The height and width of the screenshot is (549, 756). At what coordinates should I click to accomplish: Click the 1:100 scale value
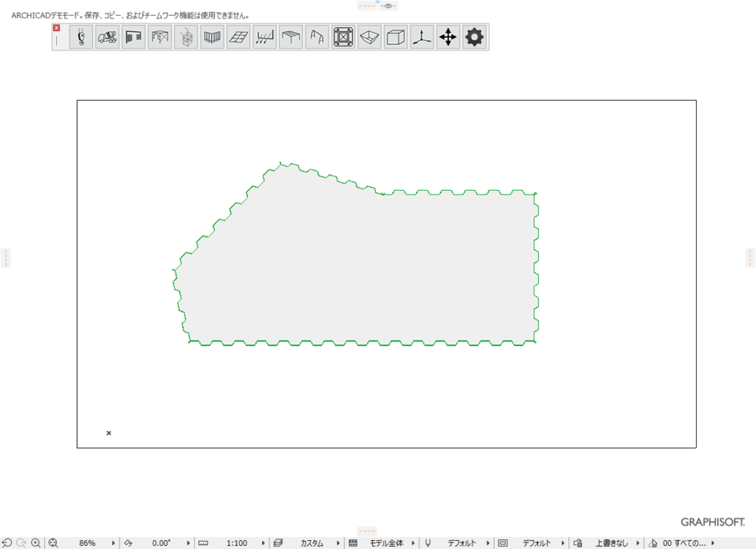pyautogui.click(x=237, y=543)
